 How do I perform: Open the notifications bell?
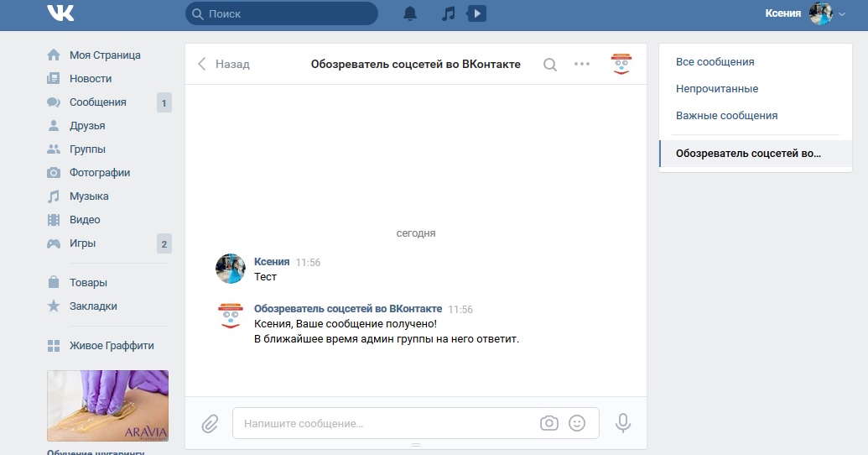point(409,14)
